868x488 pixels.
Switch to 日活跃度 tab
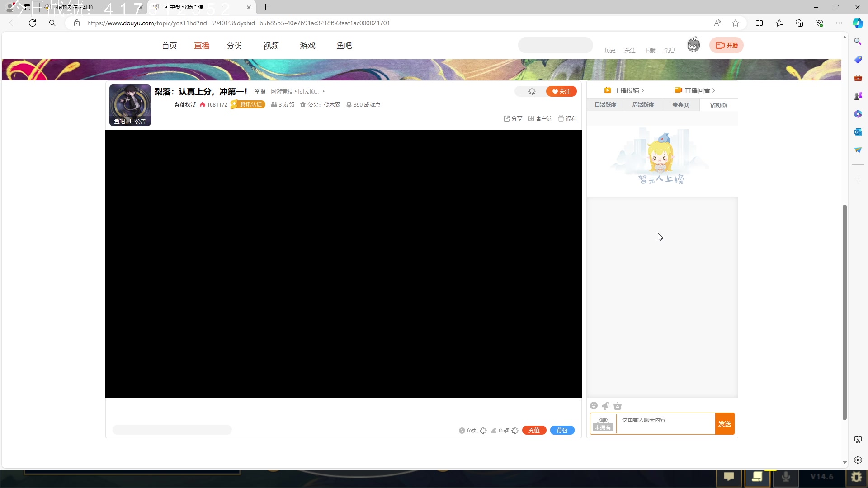(605, 105)
